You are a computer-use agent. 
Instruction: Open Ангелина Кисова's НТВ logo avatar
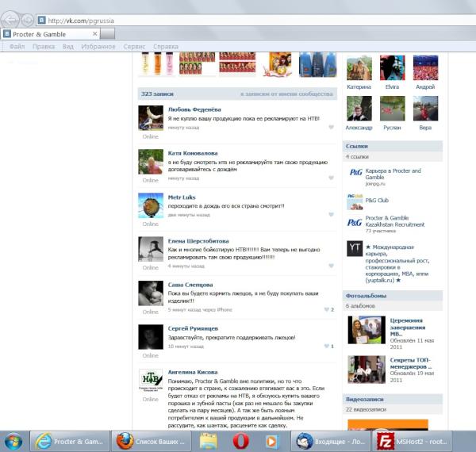(151, 381)
